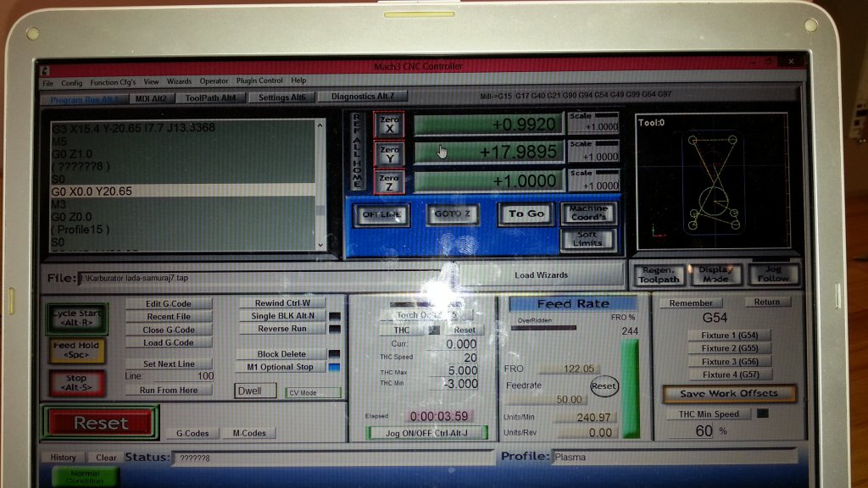Click the History button
The height and width of the screenshot is (488, 868).
tap(63, 457)
